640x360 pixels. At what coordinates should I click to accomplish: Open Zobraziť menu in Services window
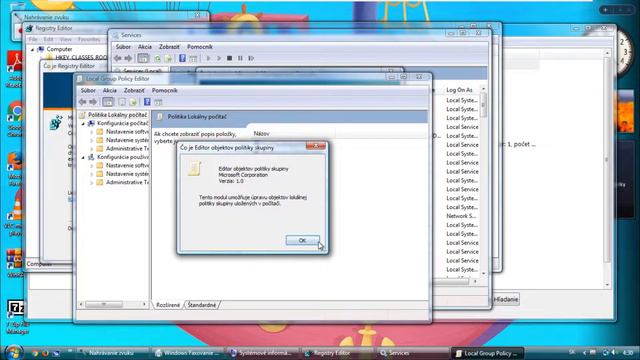click(x=169, y=47)
